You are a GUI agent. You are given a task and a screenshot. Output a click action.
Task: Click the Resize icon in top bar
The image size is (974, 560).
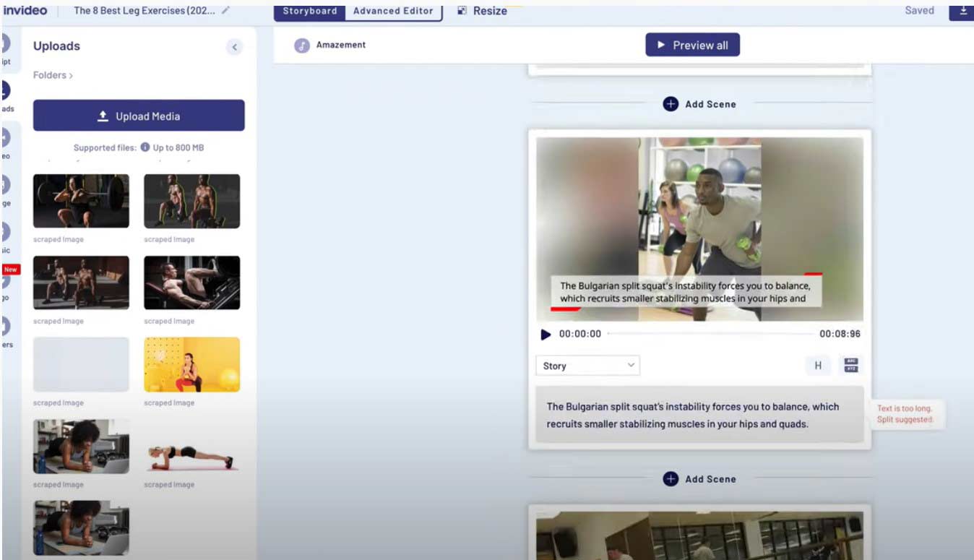pos(462,11)
